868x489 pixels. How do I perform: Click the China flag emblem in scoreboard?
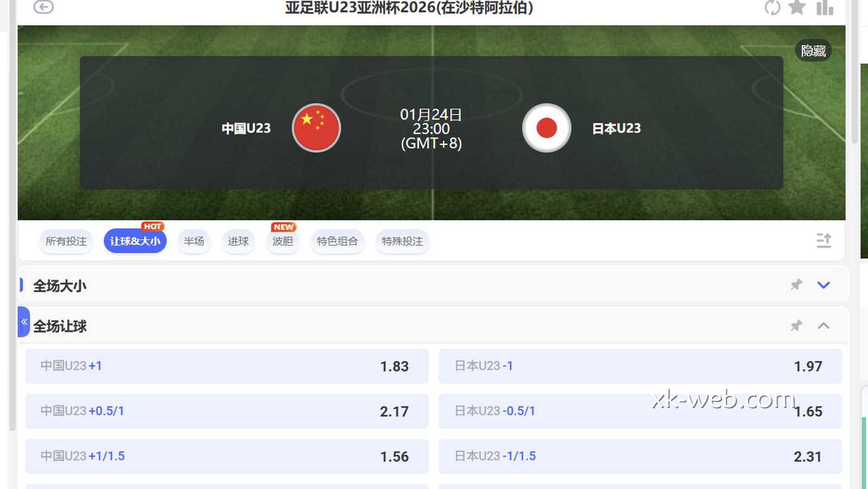[x=317, y=128]
